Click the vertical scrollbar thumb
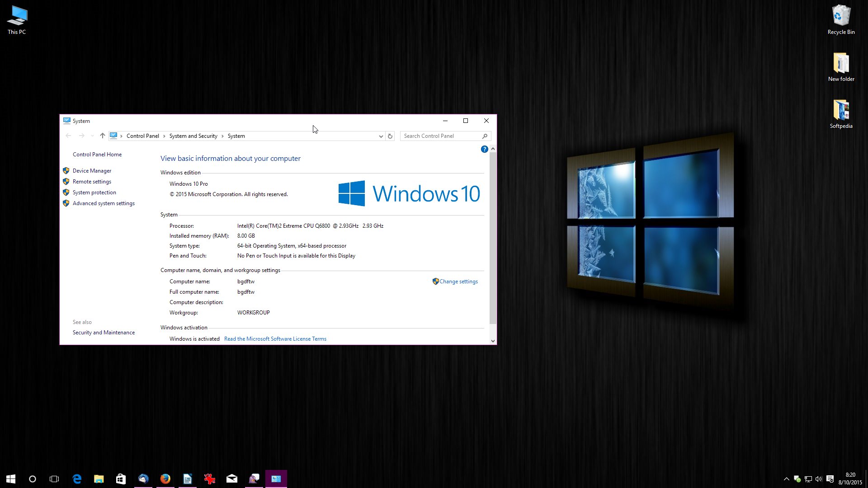Viewport: 868px width, 488px height. click(493, 238)
